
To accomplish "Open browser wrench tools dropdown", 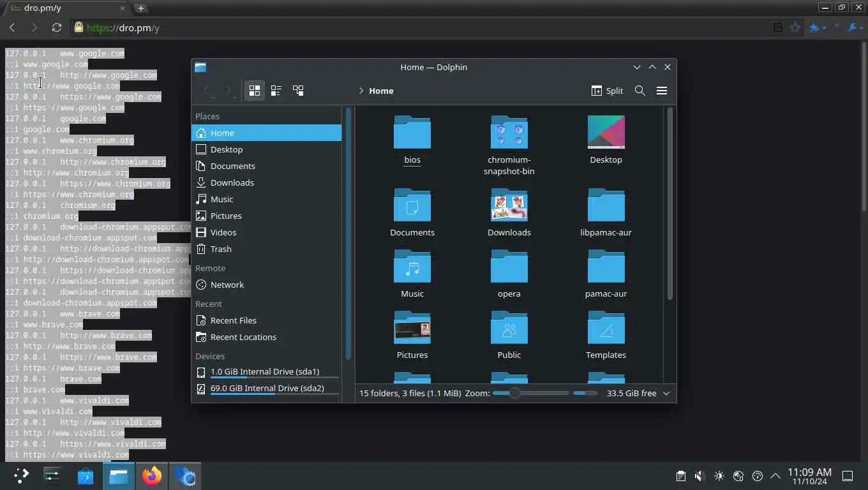I will click(855, 27).
